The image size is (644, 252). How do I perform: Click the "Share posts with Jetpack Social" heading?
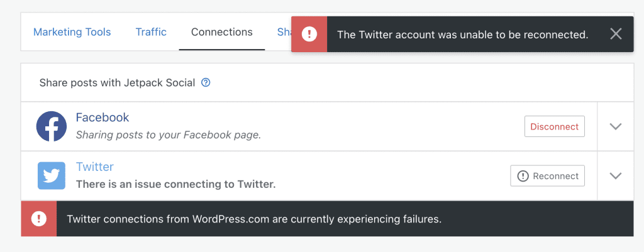pyautogui.click(x=117, y=82)
